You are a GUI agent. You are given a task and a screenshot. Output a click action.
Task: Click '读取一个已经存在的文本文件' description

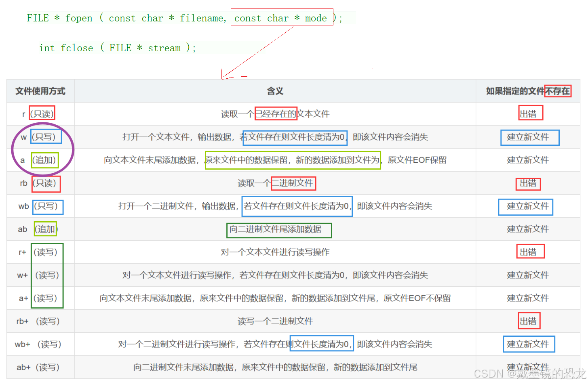(275, 114)
